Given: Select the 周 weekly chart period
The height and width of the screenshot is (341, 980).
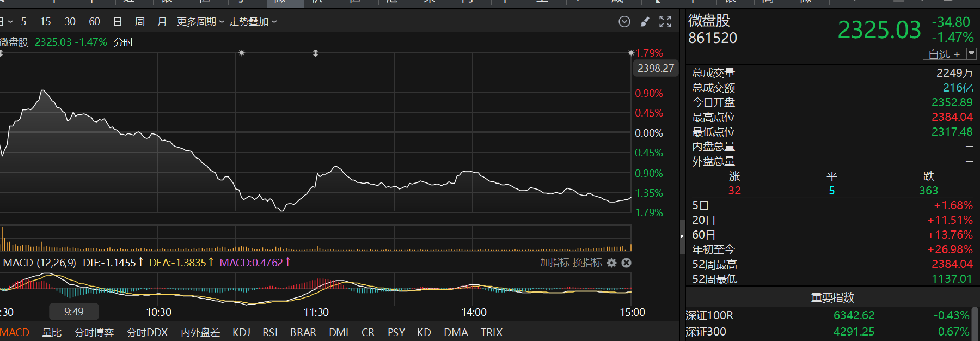Looking at the screenshot, I should click(x=140, y=22).
